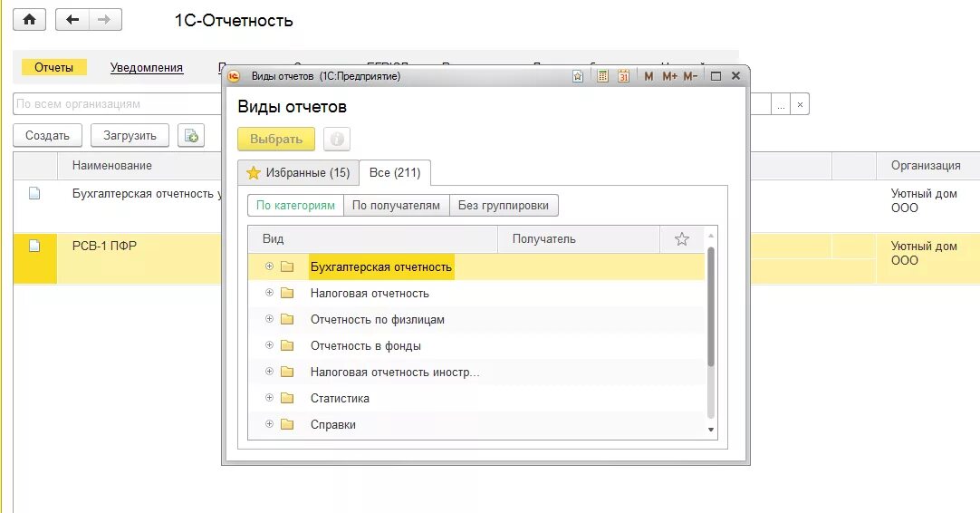Switch to the Отчеты section
980x513 pixels.
[x=53, y=68]
